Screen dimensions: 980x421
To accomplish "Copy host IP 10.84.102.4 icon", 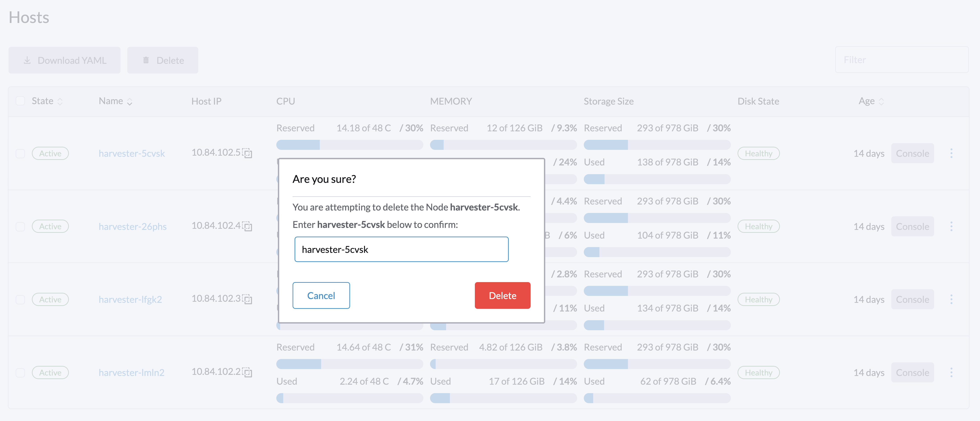I will tap(247, 226).
